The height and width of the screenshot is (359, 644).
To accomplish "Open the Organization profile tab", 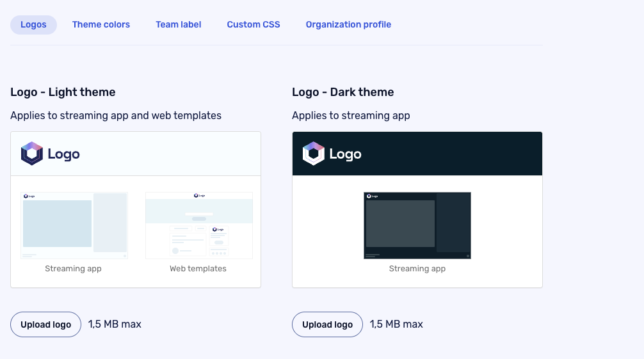I will pyautogui.click(x=348, y=25).
